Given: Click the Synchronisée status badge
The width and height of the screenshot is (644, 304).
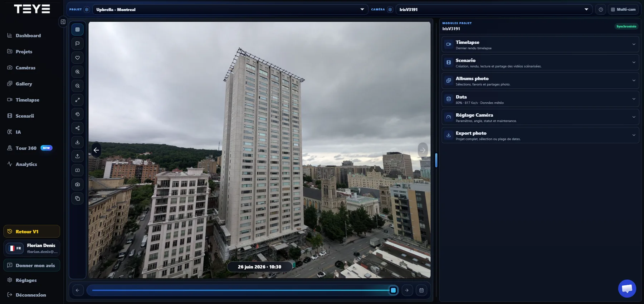Looking at the screenshot, I should coord(626,26).
